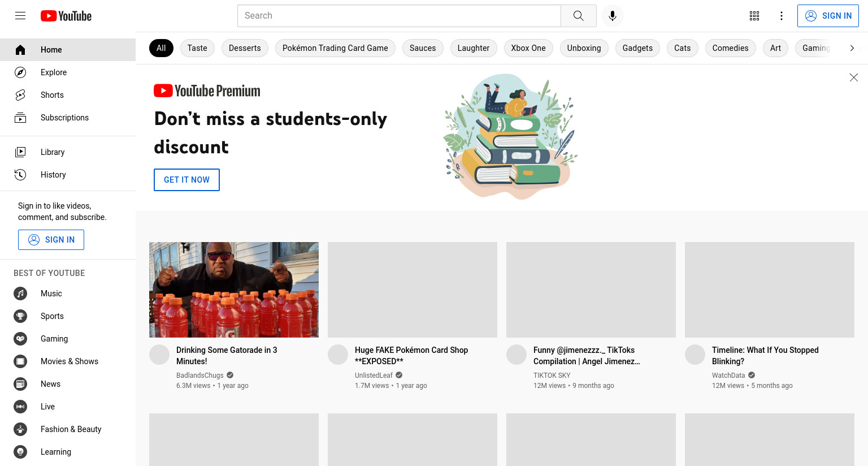Click the search magnifier button
Image resolution: width=868 pixels, height=466 pixels.
[578, 16]
